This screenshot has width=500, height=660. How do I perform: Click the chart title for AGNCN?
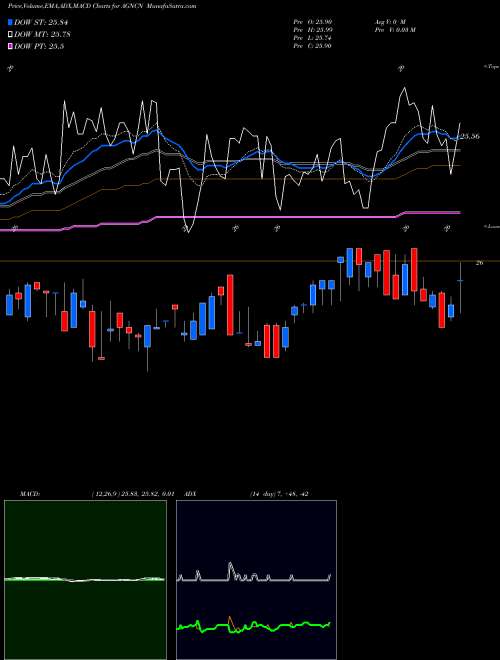pyautogui.click(x=102, y=6)
